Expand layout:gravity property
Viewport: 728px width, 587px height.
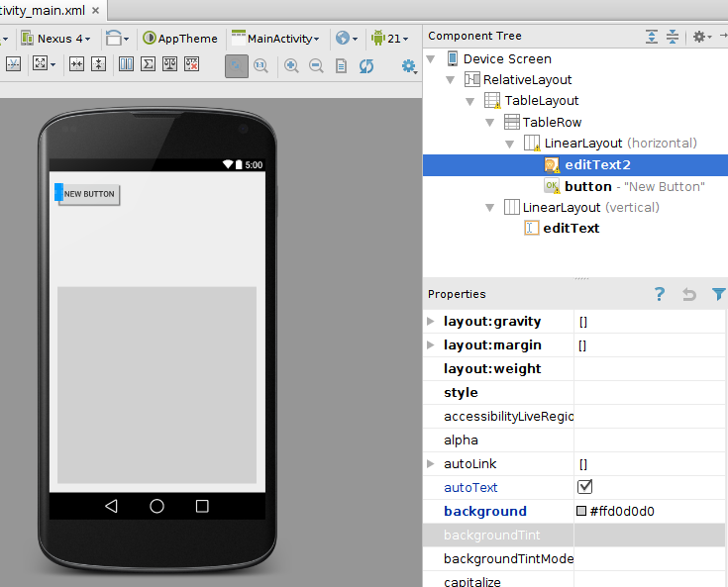[431, 321]
